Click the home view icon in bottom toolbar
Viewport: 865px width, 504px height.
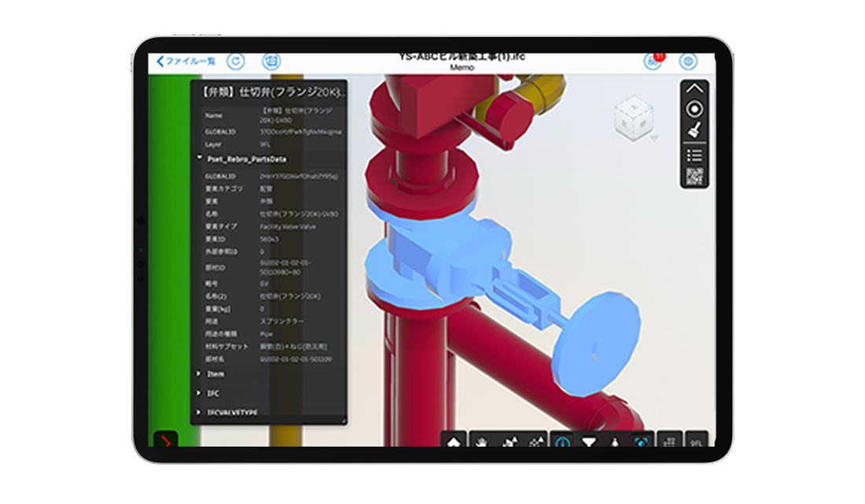(x=454, y=443)
